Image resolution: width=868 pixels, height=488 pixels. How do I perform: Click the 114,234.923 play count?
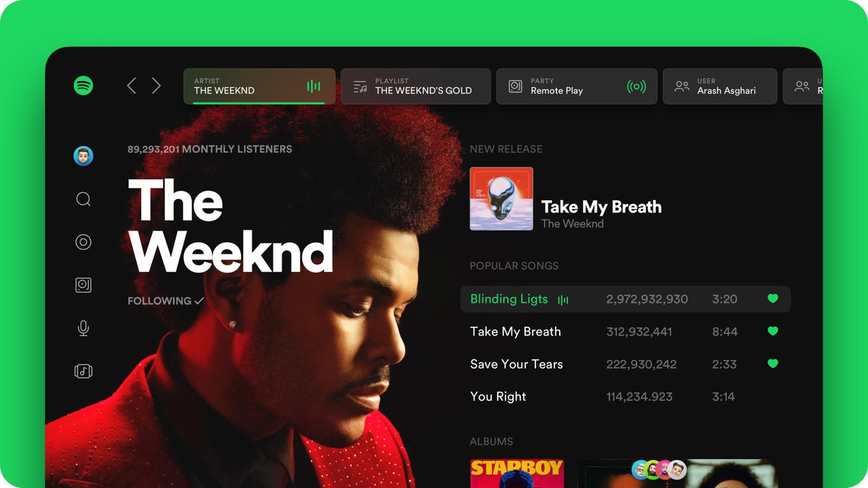coord(639,397)
